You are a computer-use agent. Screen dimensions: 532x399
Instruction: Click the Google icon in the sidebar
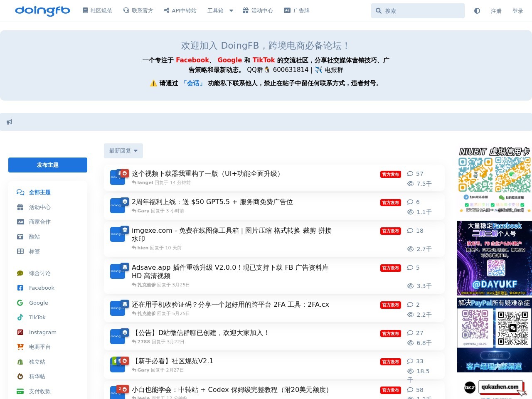[x=20, y=303]
